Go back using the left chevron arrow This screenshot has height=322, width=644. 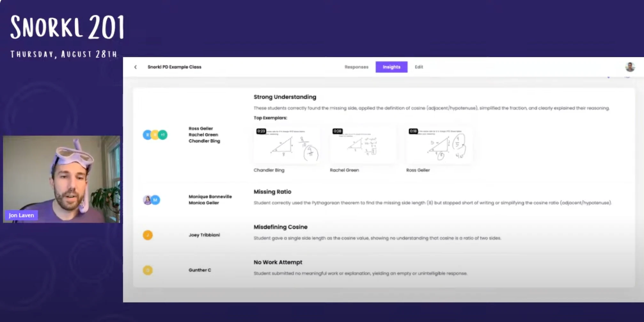[x=136, y=67]
